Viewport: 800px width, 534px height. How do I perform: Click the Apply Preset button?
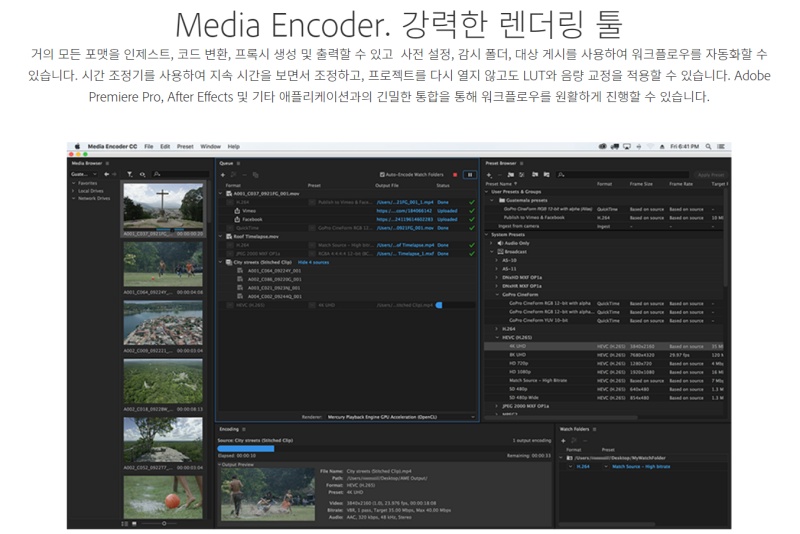(710, 175)
